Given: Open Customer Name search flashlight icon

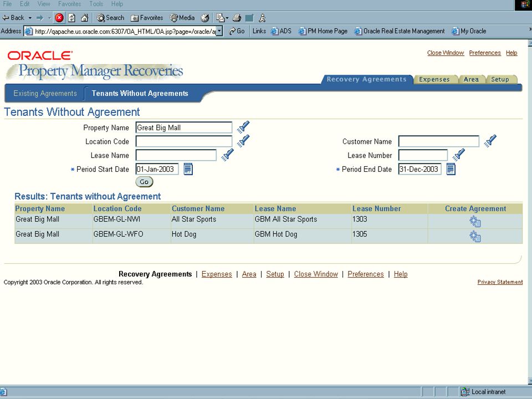Looking at the screenshot, I should point(490,141).
